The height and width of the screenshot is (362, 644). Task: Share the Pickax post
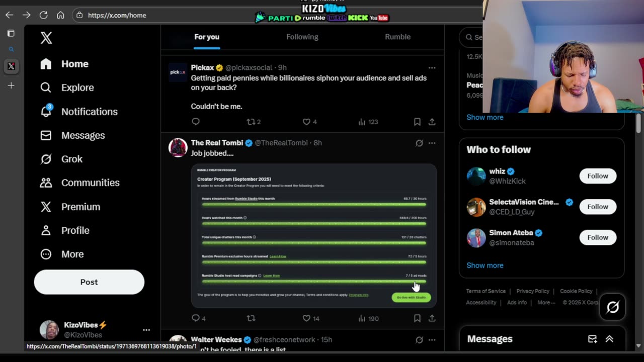coord(432,122)
